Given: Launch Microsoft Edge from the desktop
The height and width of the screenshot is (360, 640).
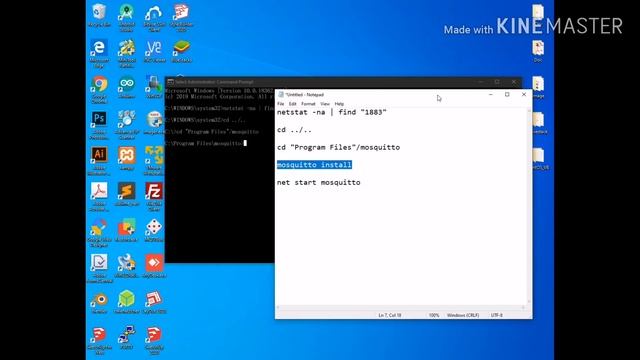Looking at the screenshot, I should (x=99, y=53).
